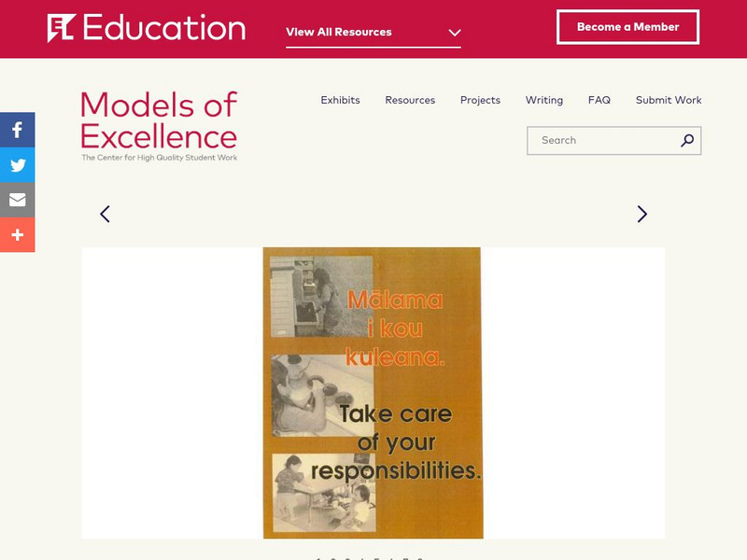Screen dimensions: 747x560
Task: Advance to the next slide arrow
Action: coord(641,214)
